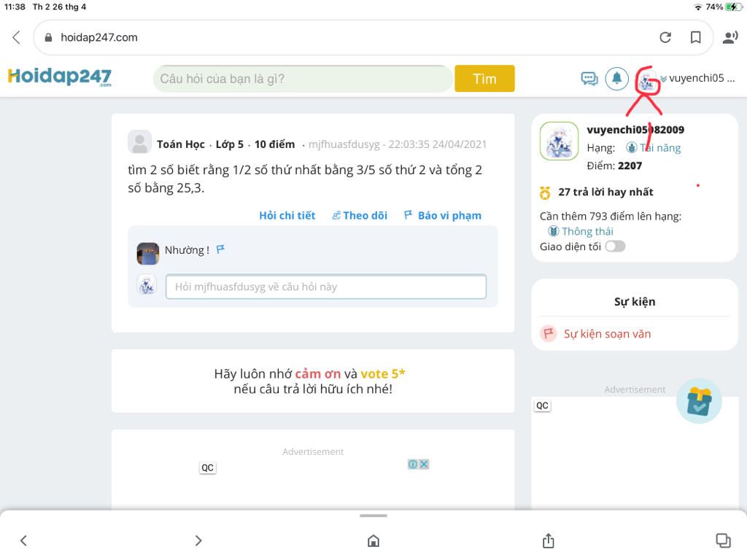Click Hỏi chi tiết link
This screenshot has width=747, height=560.
coord(287,216)
